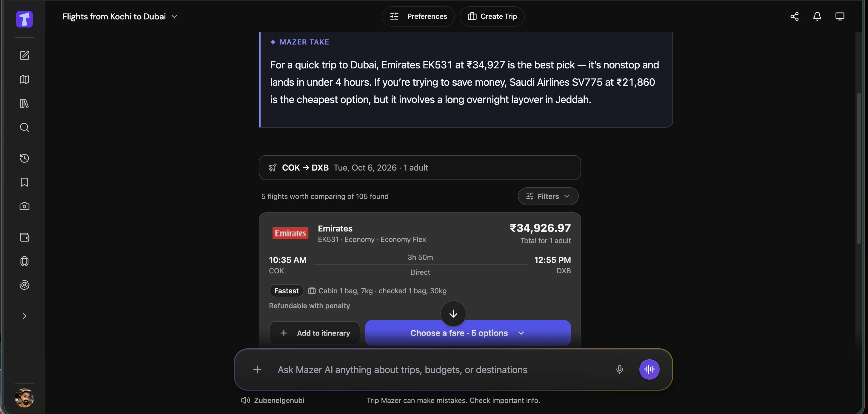
Task: Open the wallet icon in sidebar
Action: coord(24,237)
